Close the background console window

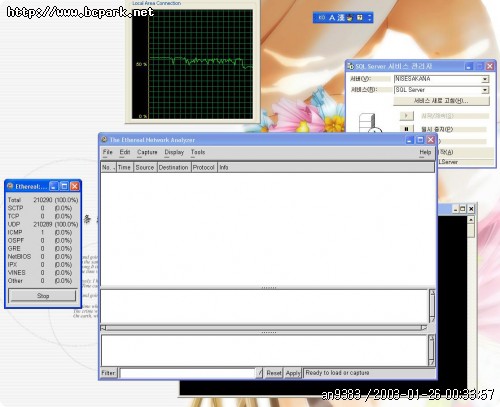tap(471, 209)
